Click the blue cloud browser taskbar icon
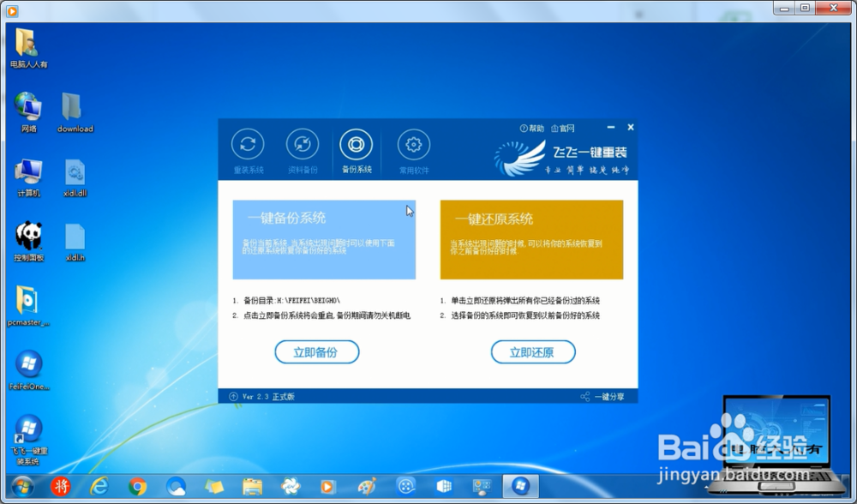857x504 pixels. point(176,486)
